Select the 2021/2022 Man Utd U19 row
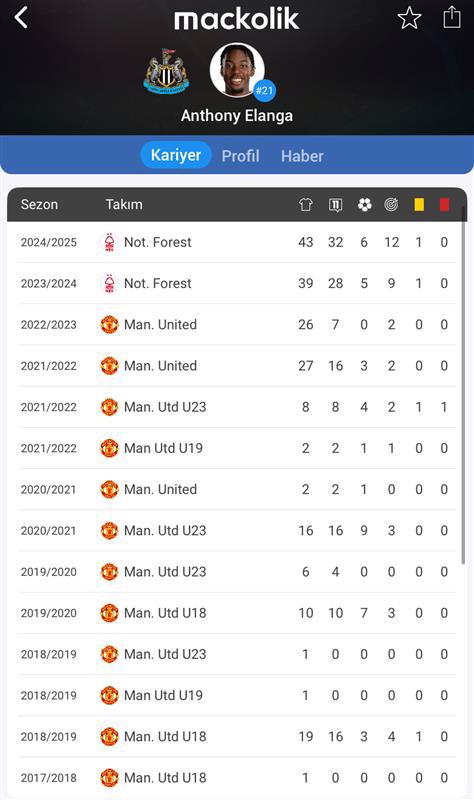Screen dimensions: 474x800 [x=237, y=448]
